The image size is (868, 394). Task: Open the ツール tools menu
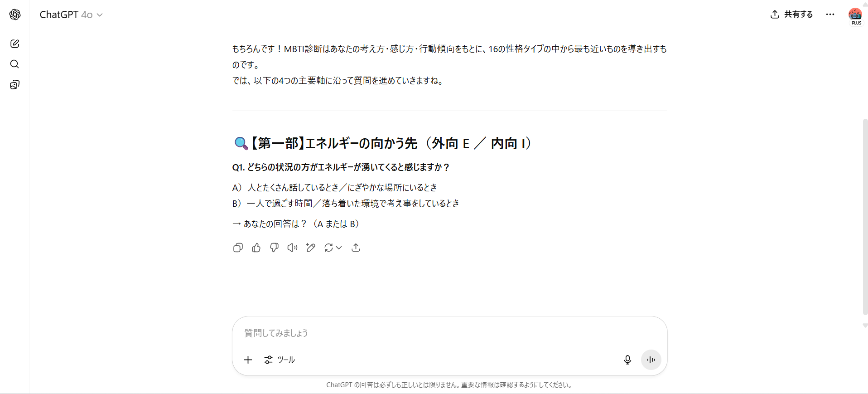pyautogui.click(x=280, y=360)
